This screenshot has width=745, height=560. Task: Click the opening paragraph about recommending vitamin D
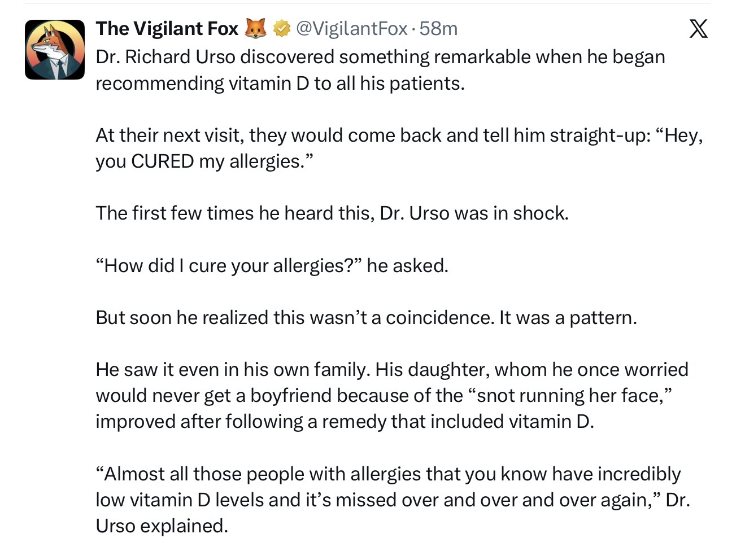tap(380, 70)
